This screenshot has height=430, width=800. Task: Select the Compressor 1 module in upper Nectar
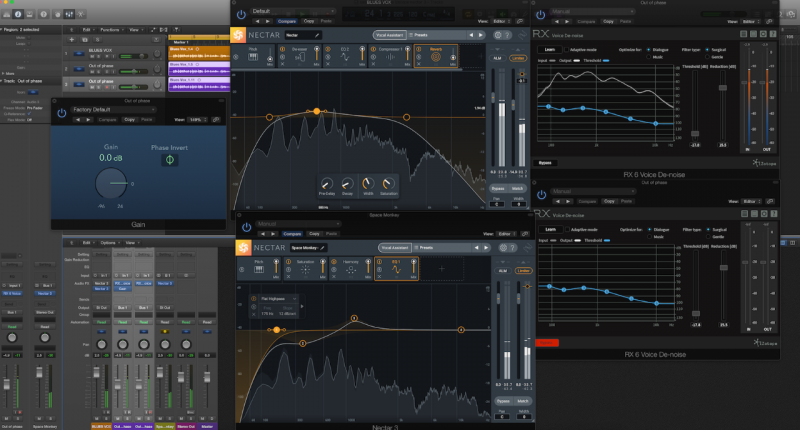pyautogui.click(x=390, y=55)
